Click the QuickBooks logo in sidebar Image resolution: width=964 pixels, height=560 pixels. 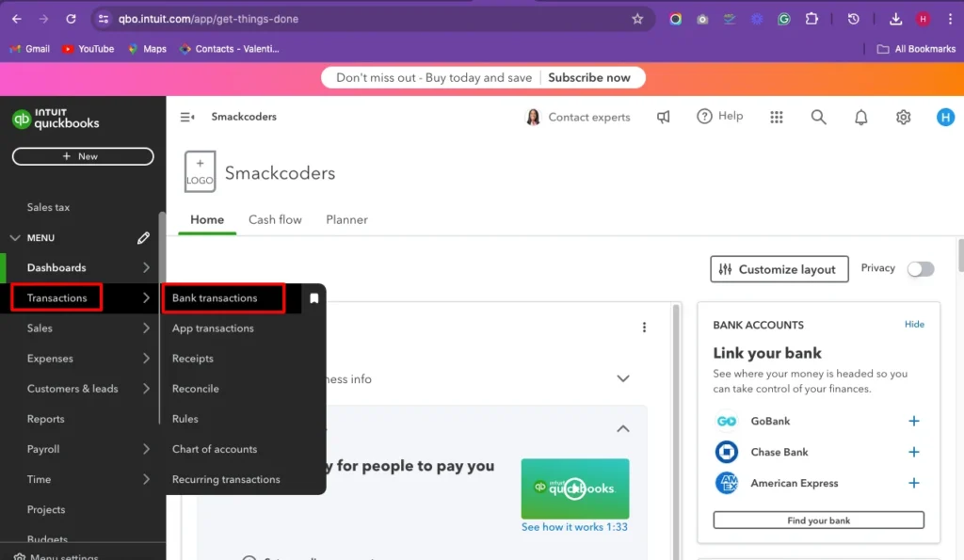[56, 118]
